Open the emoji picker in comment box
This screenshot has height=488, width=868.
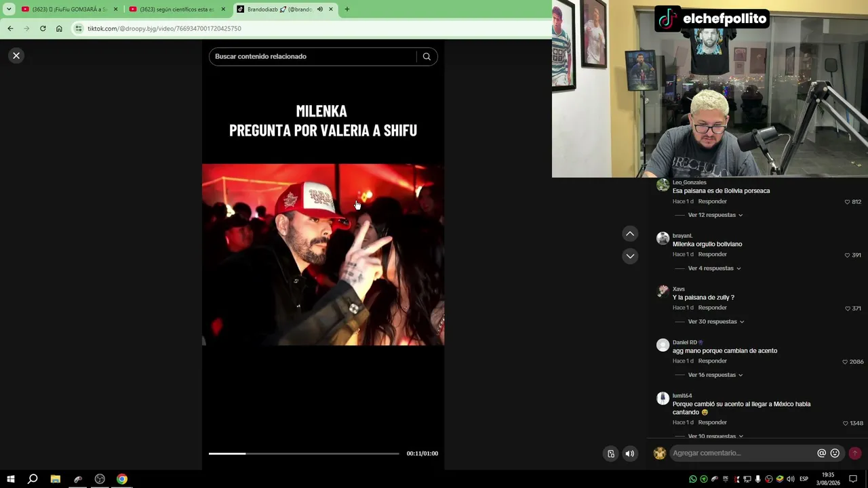tap(835, 453)
